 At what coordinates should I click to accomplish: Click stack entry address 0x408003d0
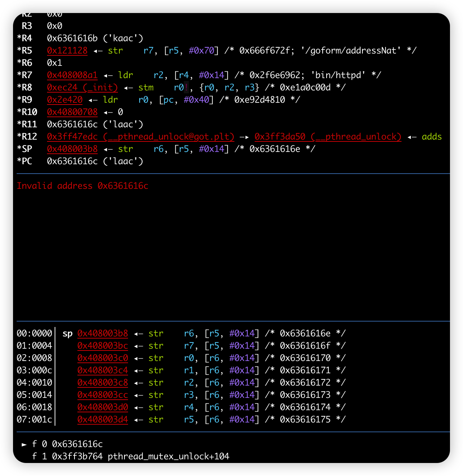pos(103,407)
